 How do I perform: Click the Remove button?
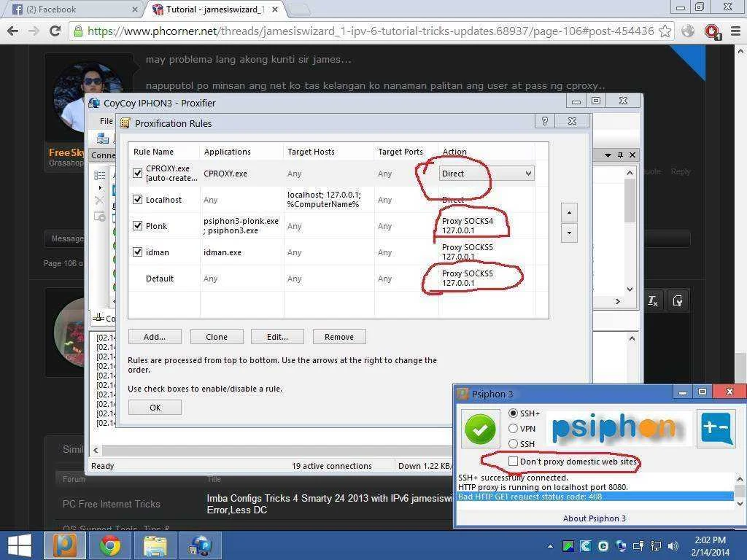(x=339, y=337)
